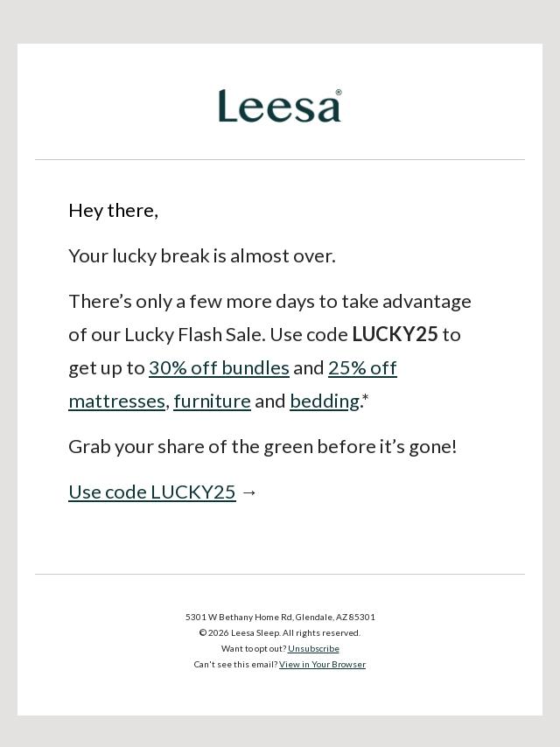Click Unsubscribe in the footer
Image resolution: width=560 pixels, height=747 pixels.
313,649
